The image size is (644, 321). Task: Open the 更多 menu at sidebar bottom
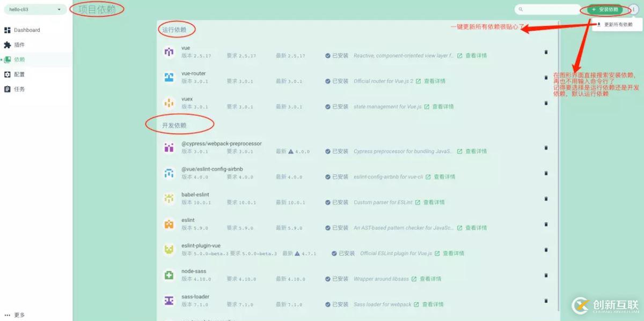pyautogui.click(x=14, y=315)
